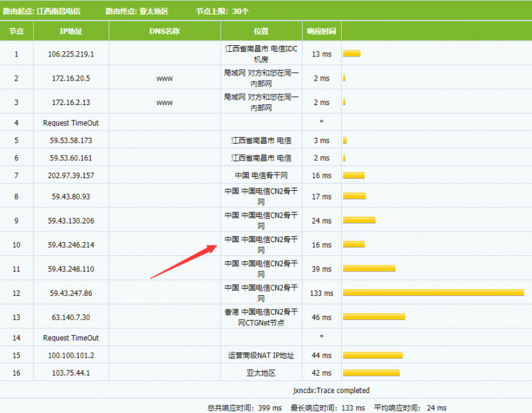
Task: Click location 江西省南昌市 电信IDC机房
Action: 261,54
